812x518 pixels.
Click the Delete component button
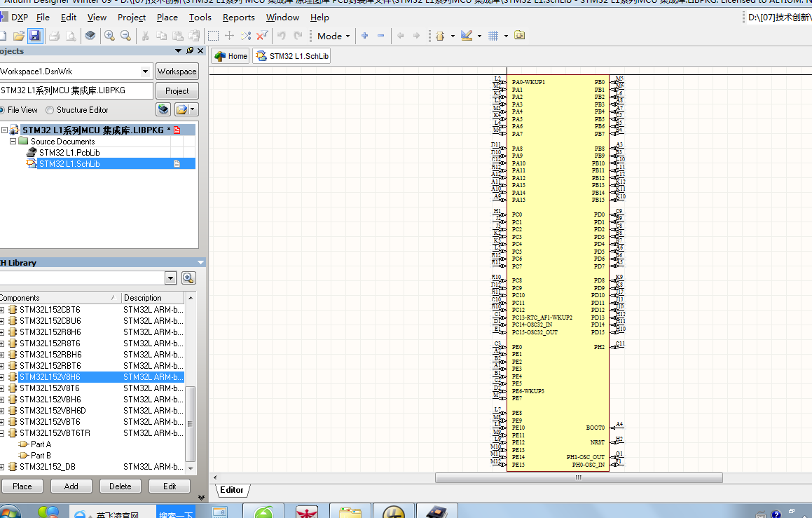tap(120, 486)
